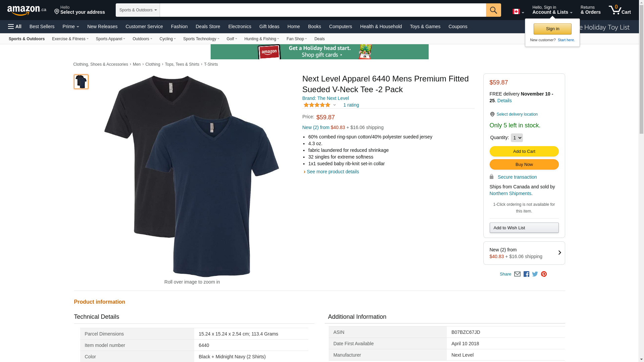Open the All hamburger menu
Viewport: 644px width, 362px height.
[15, 26]
